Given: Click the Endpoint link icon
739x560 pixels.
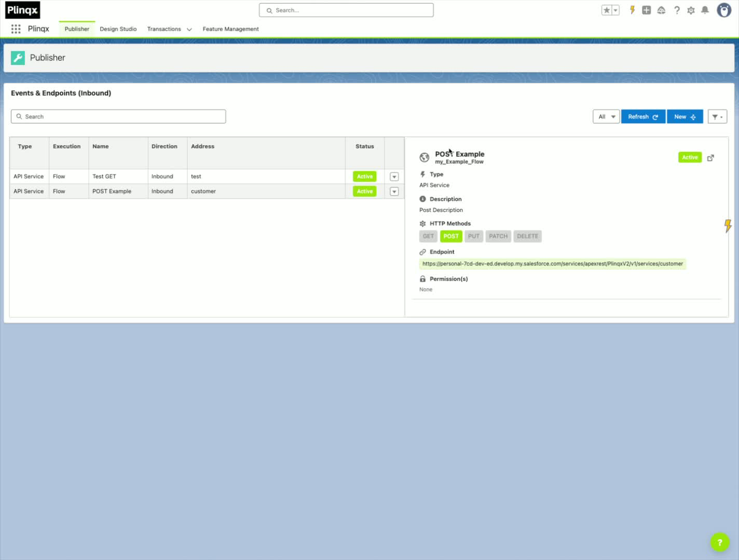Looking at the screenshot, I should (x=422, y=252).
